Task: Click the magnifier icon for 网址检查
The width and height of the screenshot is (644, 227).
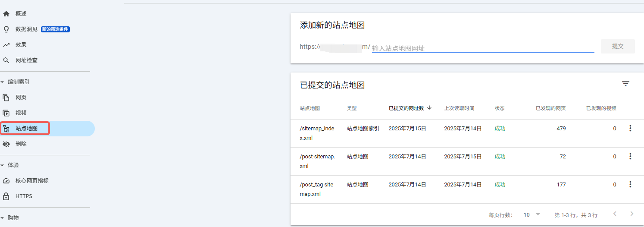Action: pyautogui.click(x=6, y=60)
